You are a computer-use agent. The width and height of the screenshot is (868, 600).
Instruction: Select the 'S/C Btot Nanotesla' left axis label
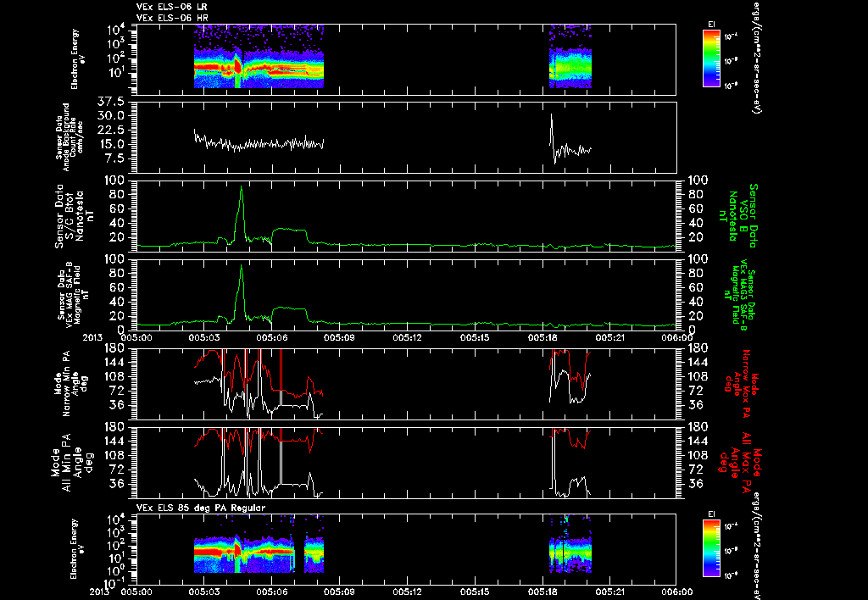click(x=74, y=216)
